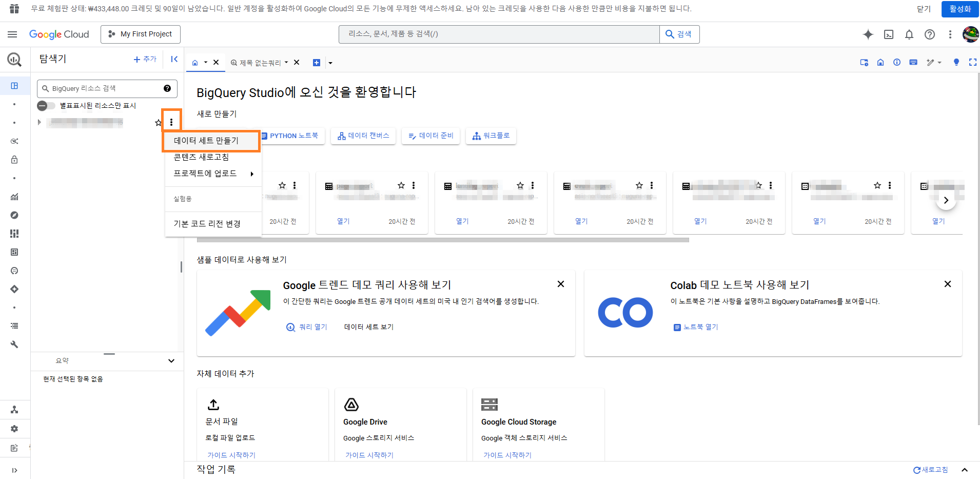The width and height of the screenshot is (980, 479).
Task: Click the 데이터 준비 button
Action: 431,136
